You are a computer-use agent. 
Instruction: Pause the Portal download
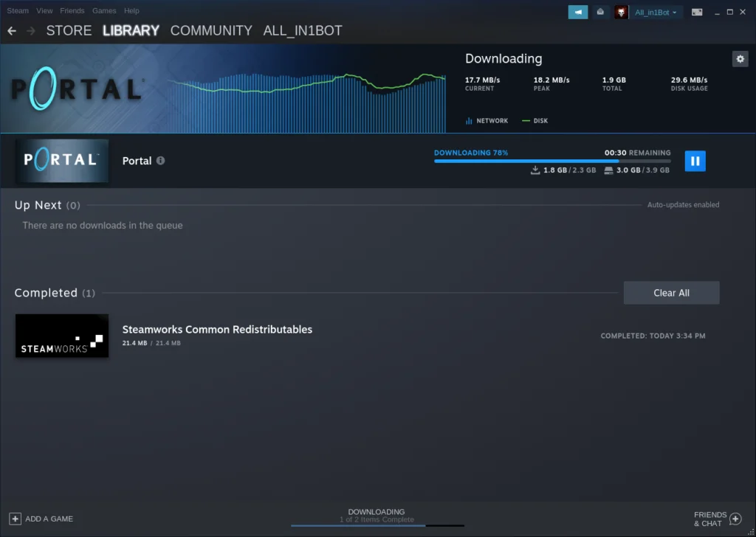point(695,161)
